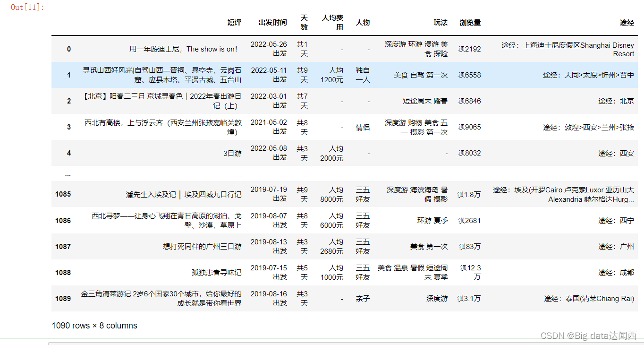Select the 玩法 column header
The image size is (644, 345).
pos(441,23)
